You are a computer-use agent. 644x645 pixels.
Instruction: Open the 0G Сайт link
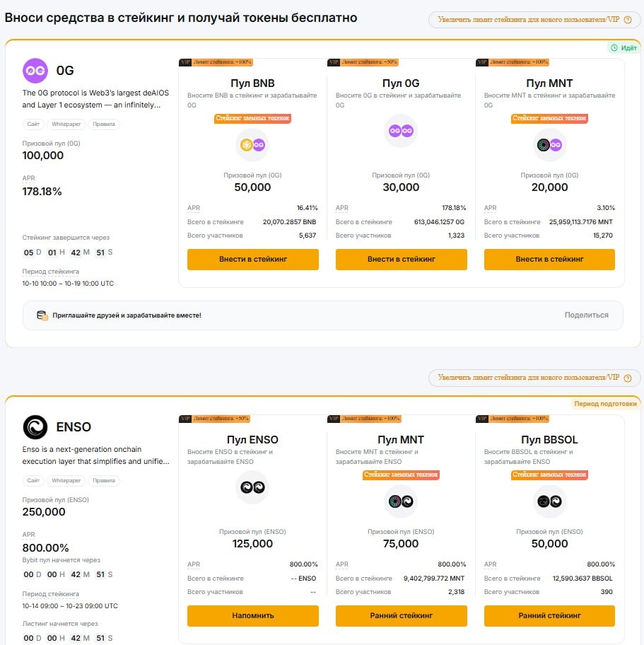[34, 124]
